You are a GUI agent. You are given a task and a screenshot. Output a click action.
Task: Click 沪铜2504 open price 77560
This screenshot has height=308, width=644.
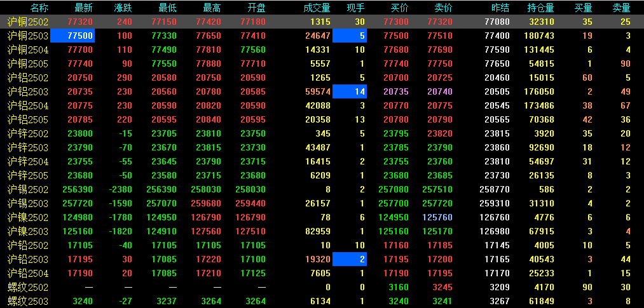pos(252,50)
